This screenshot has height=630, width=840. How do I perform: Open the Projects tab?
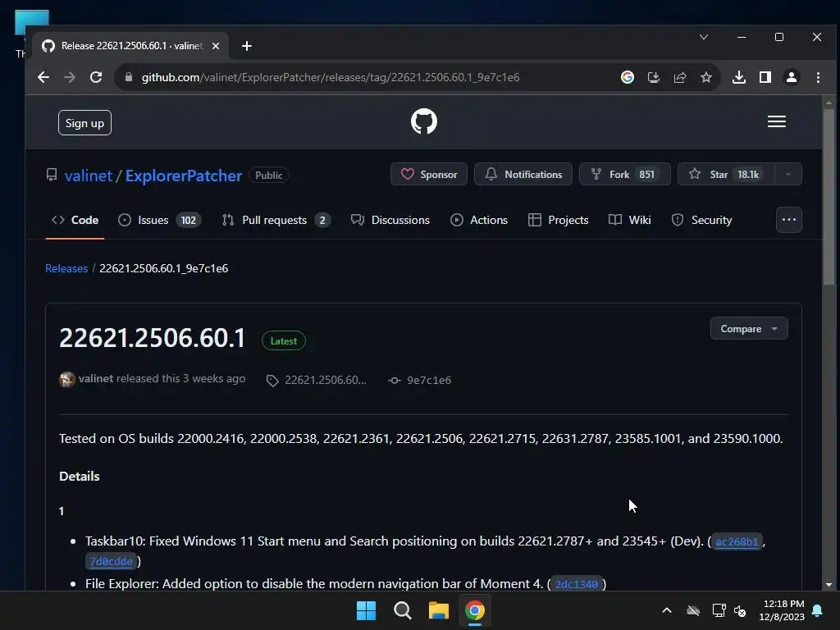pyautogui.click(x=558, y=220)
